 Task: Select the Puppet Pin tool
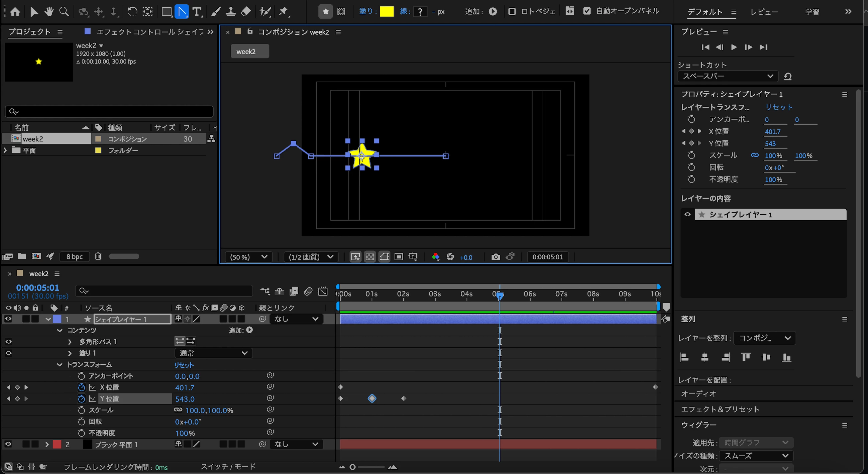[x=284, y=12]
